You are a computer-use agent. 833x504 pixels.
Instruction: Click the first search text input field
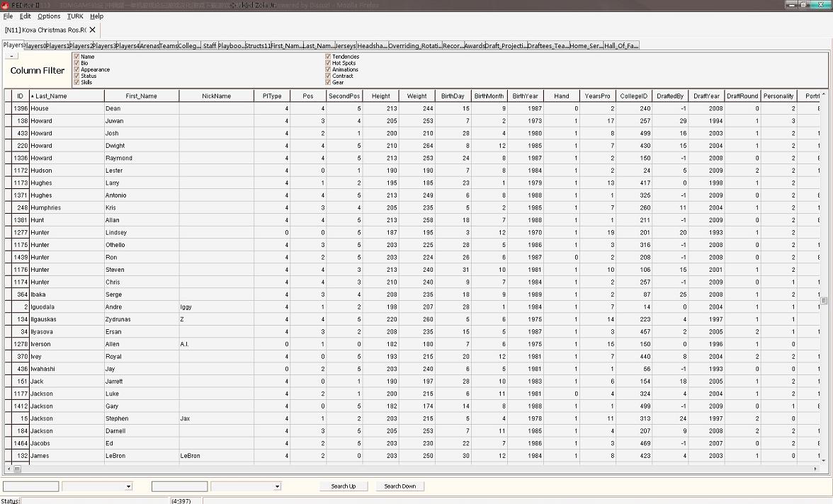(x=31, y=486)
